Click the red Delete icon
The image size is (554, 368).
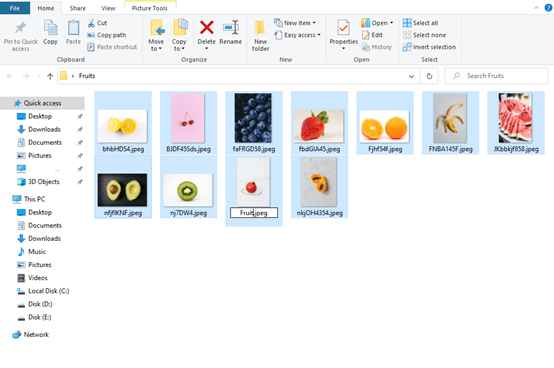pos(206,28)
